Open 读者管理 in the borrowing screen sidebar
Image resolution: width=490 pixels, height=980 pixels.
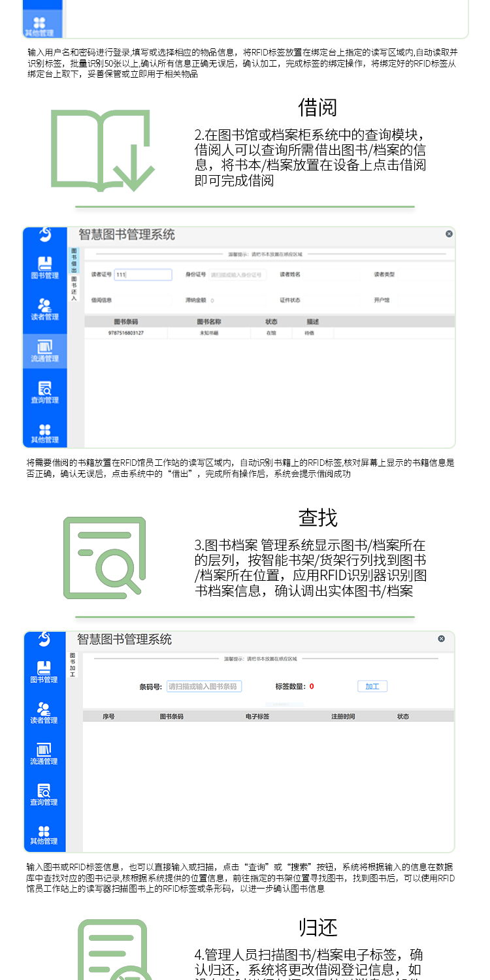point(44,309)
